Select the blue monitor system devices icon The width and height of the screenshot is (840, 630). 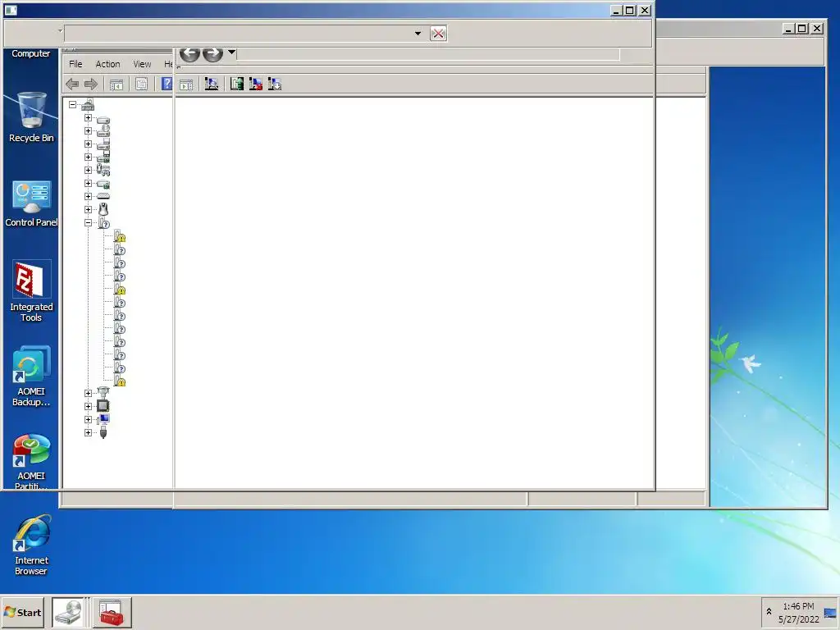click(x=103, y=419)
